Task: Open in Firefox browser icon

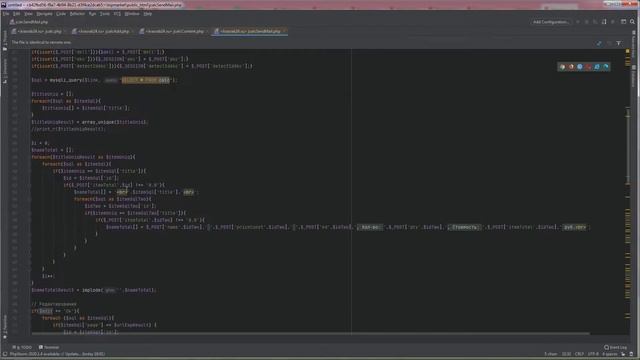Action: [x=571, y=67]
